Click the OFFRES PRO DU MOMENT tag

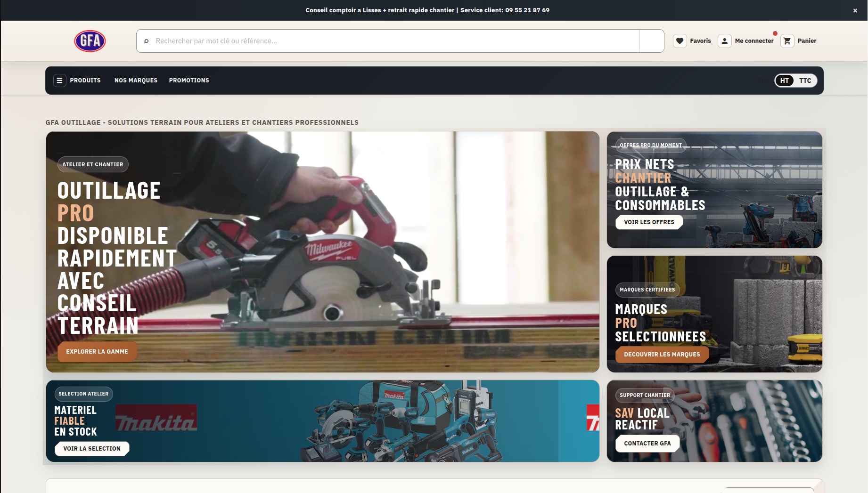[651, 145]
